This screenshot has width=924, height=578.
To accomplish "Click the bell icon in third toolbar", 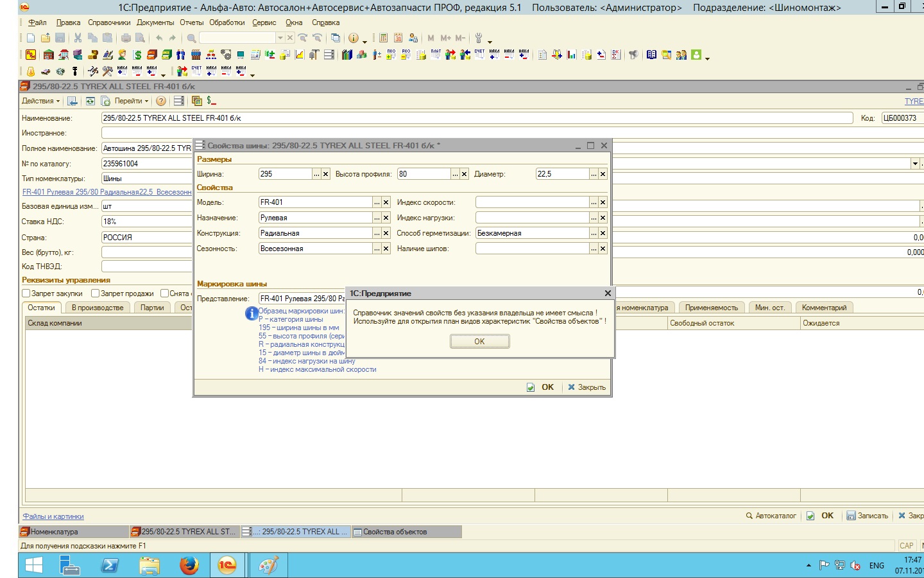I will point(31,71).
